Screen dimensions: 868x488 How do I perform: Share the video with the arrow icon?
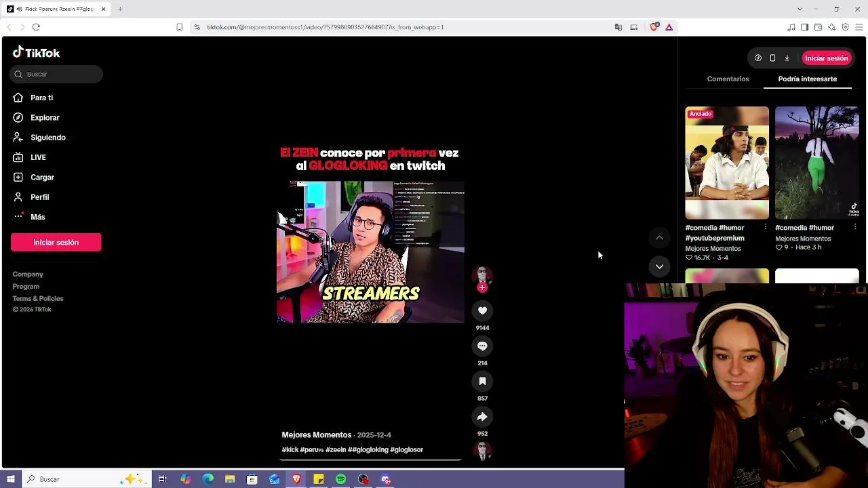(x=482, y=416)
